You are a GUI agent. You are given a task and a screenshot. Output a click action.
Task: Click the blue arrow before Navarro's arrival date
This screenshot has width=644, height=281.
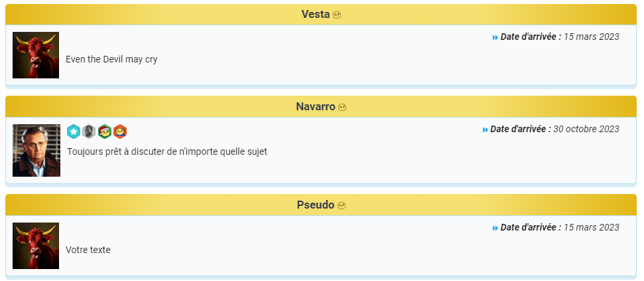click(485, 130)
